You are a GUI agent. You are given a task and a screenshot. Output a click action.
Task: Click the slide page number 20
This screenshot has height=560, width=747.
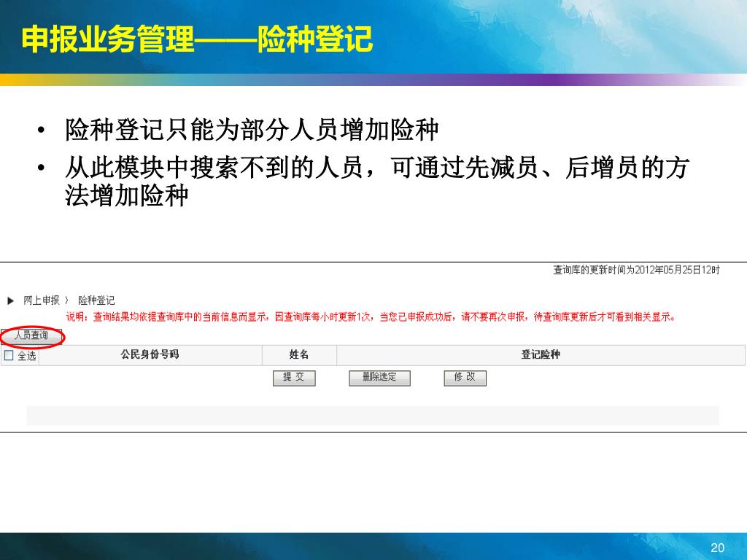718,548
